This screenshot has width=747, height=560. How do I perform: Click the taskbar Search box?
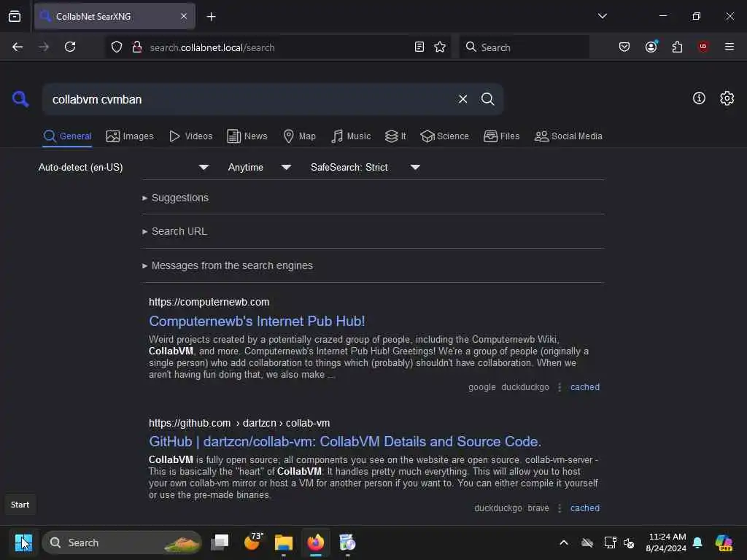pos(122,542)
